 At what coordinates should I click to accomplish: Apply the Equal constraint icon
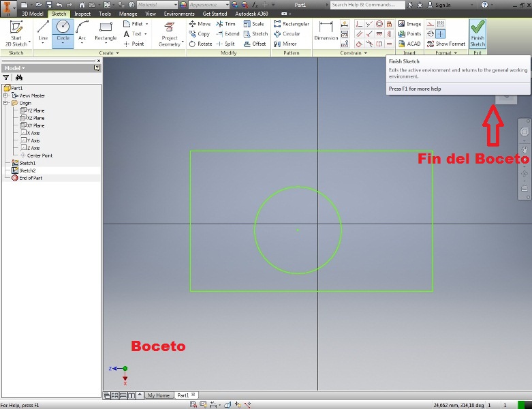pos(389,44)
